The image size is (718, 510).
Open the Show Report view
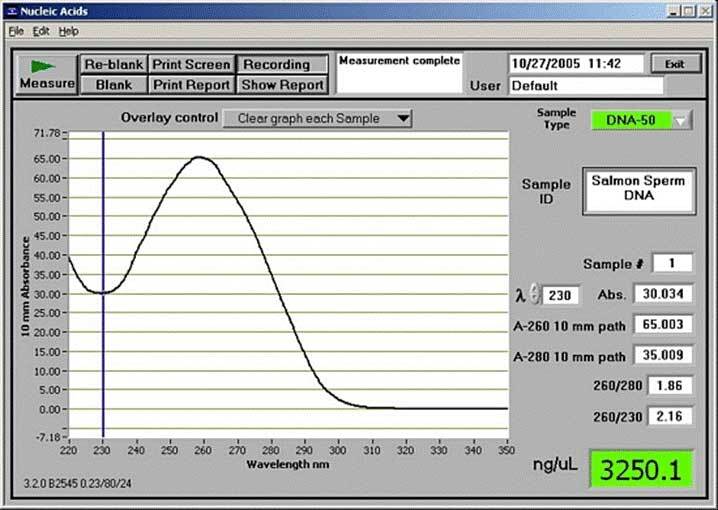coord(283,85)
